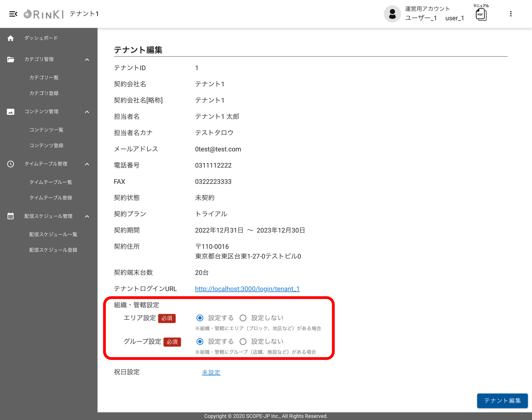Screen dimensions: 532x420
Task: Click the category management folder icon
Action: pos(11,60)
